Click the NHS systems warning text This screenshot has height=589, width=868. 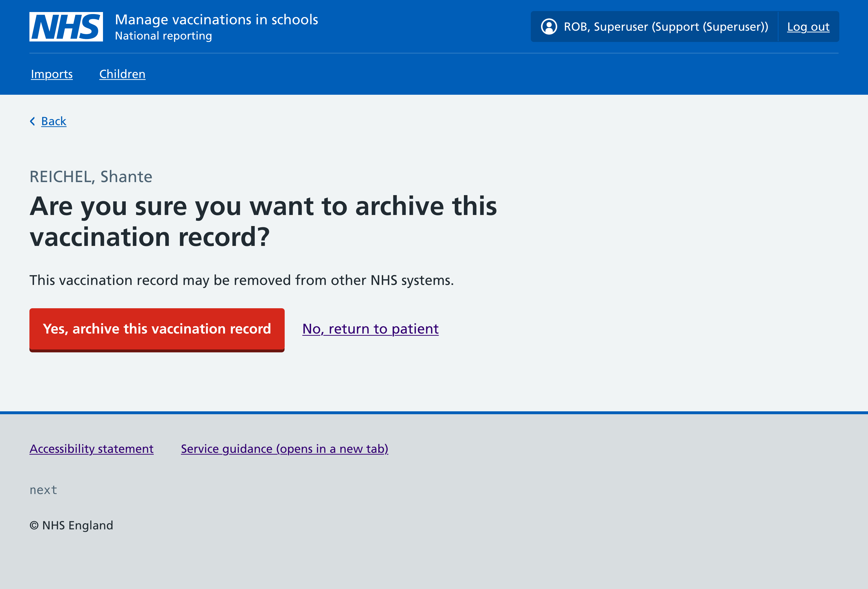241,280
